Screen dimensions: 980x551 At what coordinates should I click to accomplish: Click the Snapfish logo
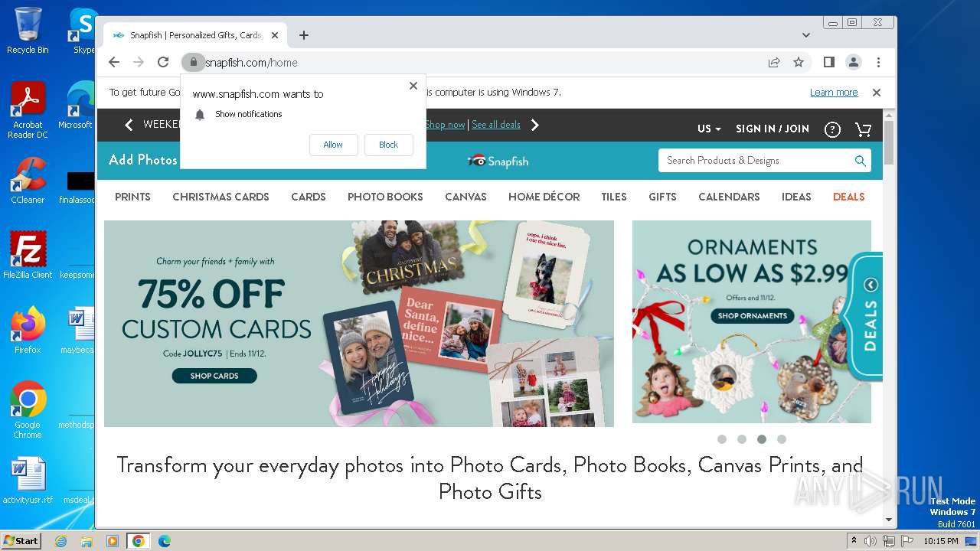(498, 161)
